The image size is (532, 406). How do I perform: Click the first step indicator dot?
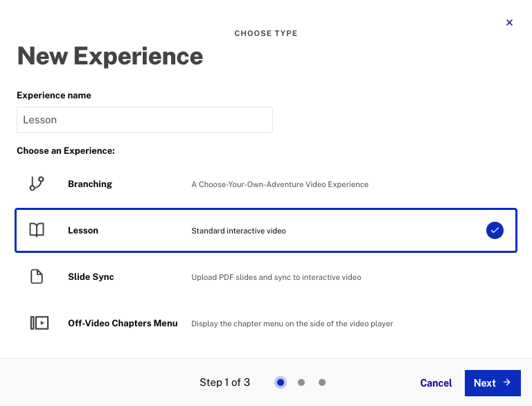[281, 382]
